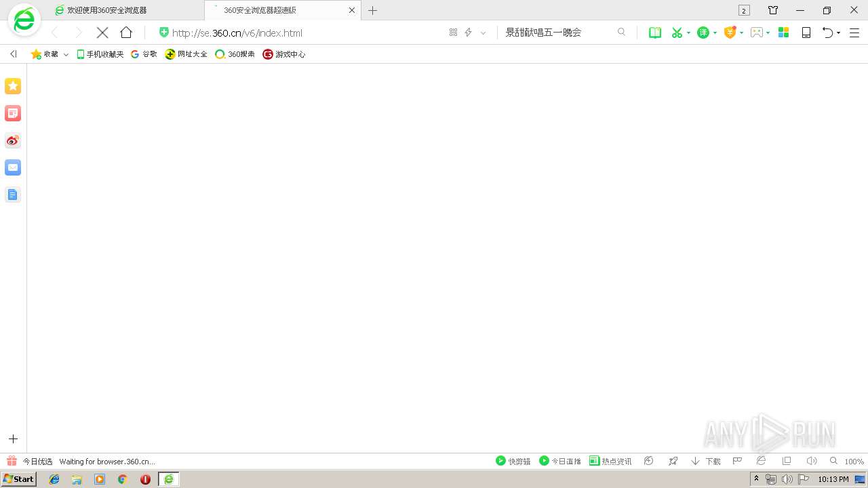Open the 谷歌 bookmark
The height and width of the screenshot is (488, 868).
click(x=144, y=54)
